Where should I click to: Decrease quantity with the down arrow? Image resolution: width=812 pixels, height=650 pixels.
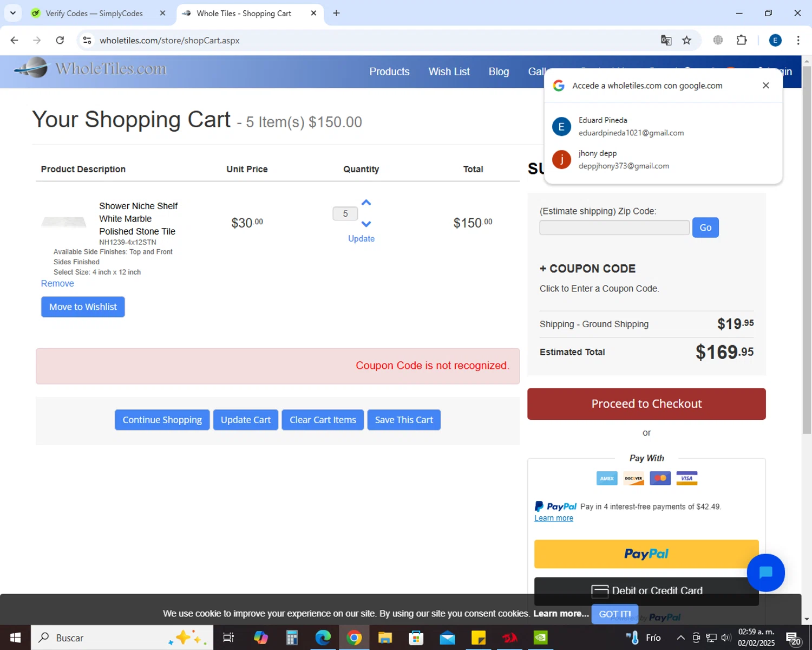coord(366,224)
